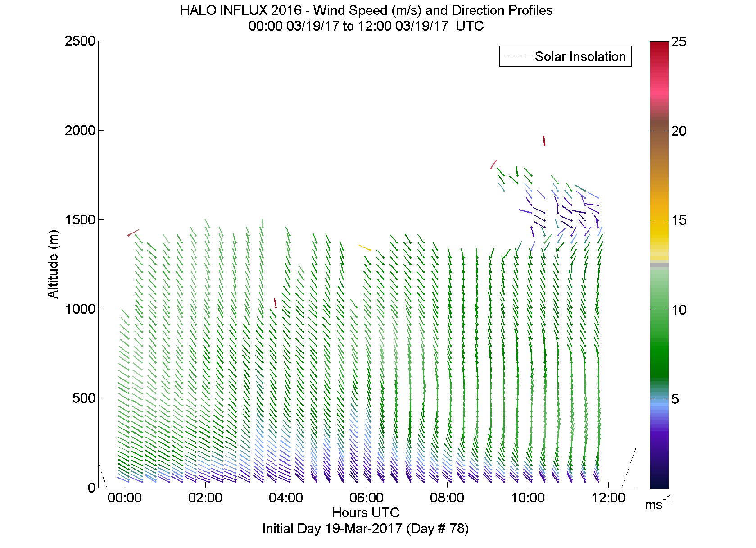Click the dashed legend line sample
The image size is (756, 548).
(518, 56)
